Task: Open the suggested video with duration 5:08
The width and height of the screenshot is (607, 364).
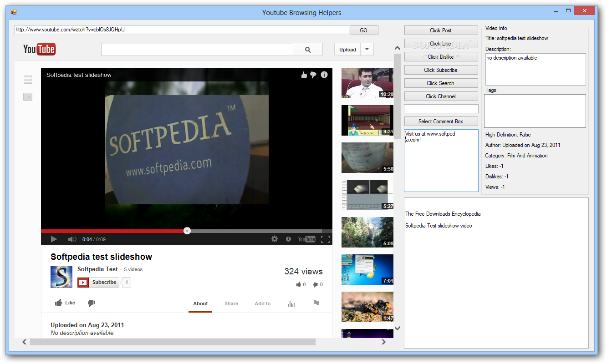Action: (x=367, y=232)
